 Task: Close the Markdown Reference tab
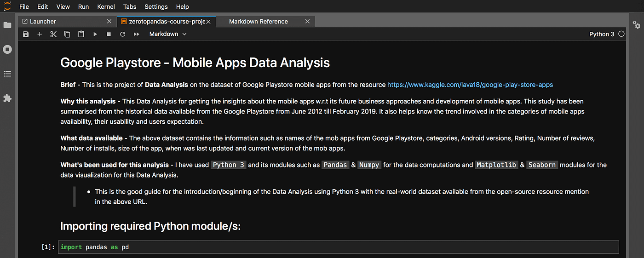click(x=308, y=21)
